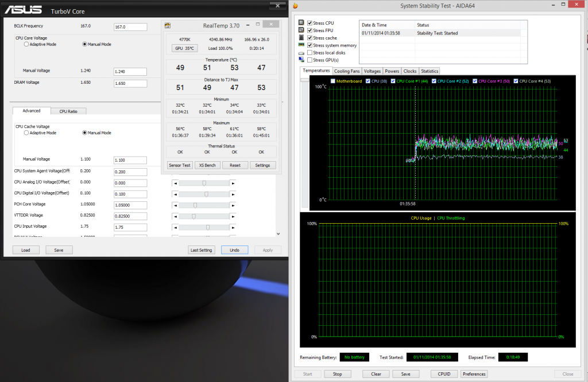
Task: Click the VTTDDR Voltage slider handle
Action: click(x=194, y=216)
